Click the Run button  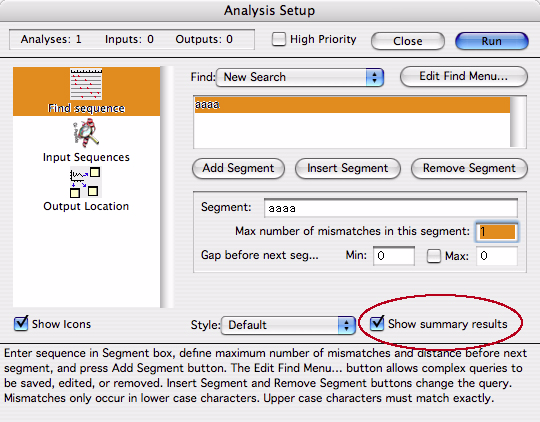point(491,41)
